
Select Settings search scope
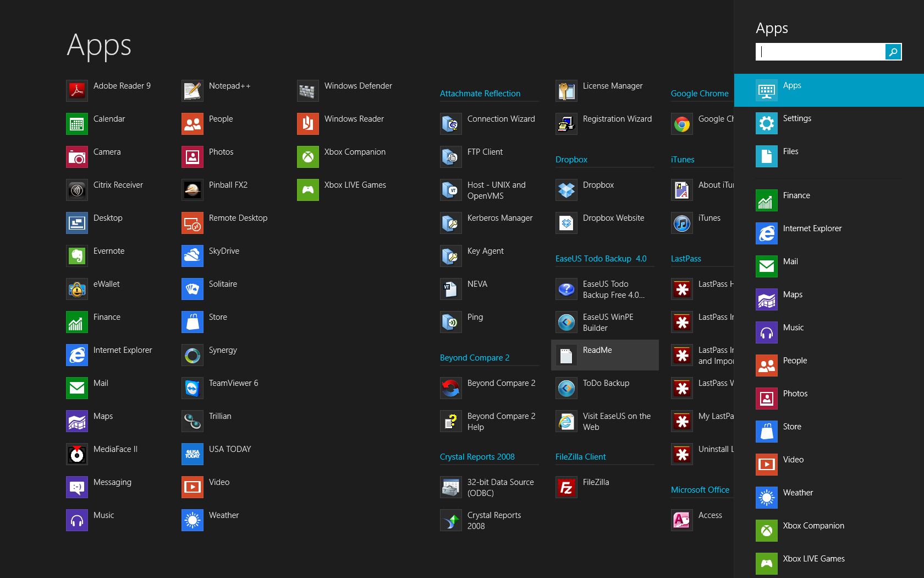tap(829, 123)
